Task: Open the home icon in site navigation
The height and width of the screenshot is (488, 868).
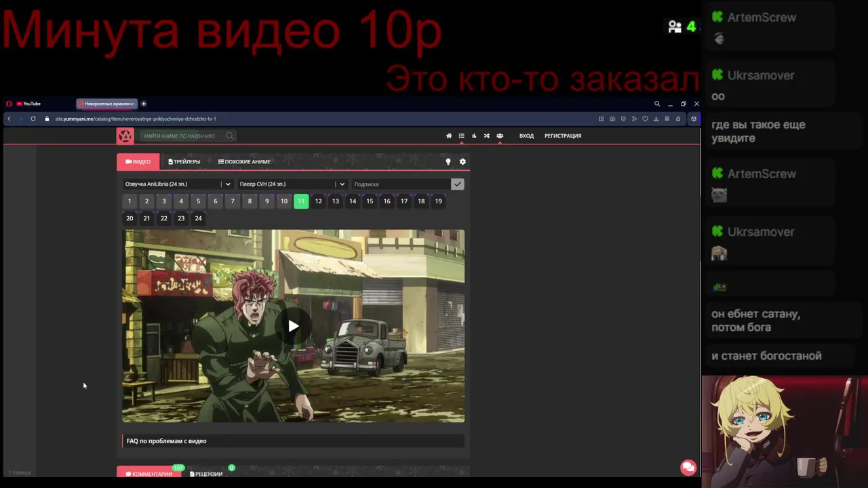Action: (x=449, y=136)
